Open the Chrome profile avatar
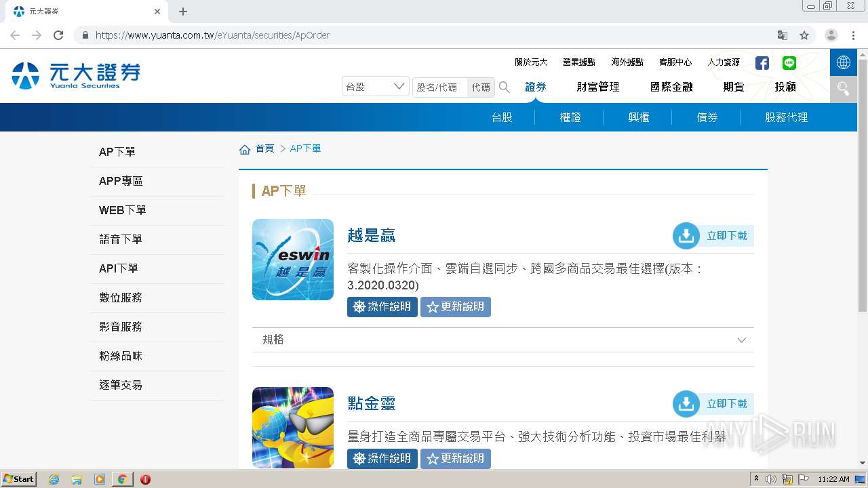The width and height of the screenshot is (868, 488). [x=831, y=35]
